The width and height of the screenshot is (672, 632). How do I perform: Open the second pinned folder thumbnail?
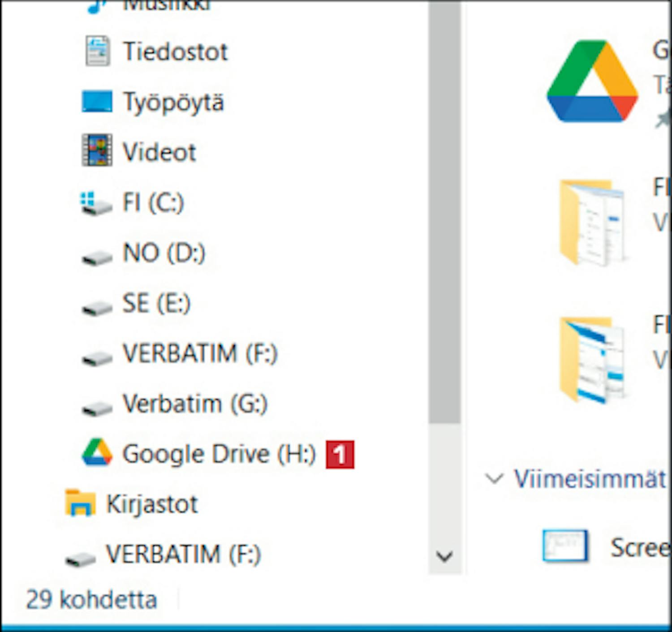pos(591,359)
